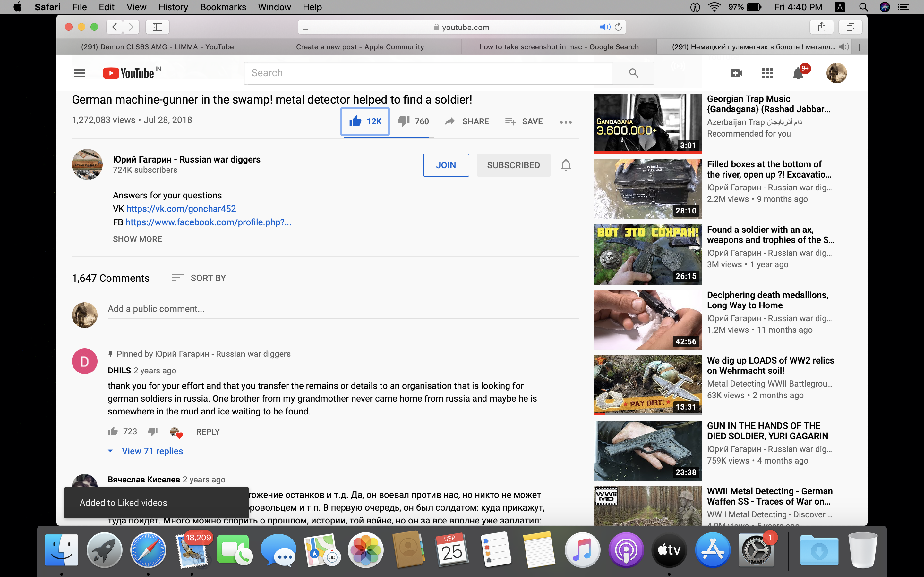Viewport: 924px width, 577px height.
Task: Expand View 71 replies under pinned comment
Action: (152, 451)
